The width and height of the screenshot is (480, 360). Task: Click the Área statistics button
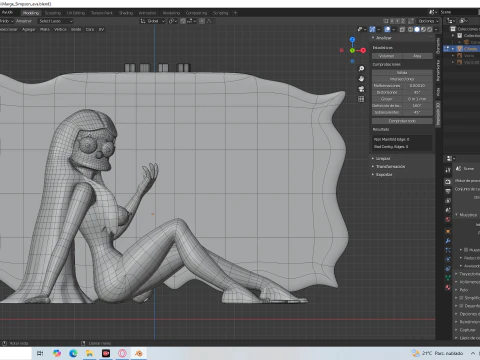point(417,56)
